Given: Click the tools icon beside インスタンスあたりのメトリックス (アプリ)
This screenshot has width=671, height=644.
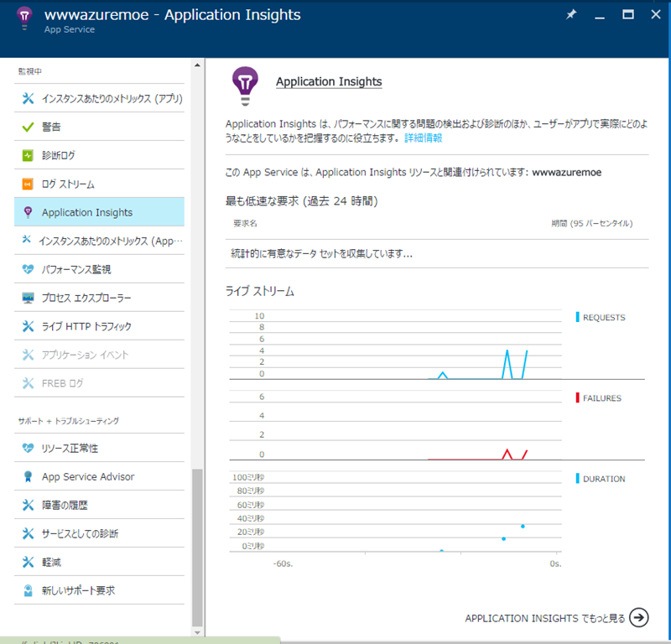Looking at the screenshot, I should point(28,98).
